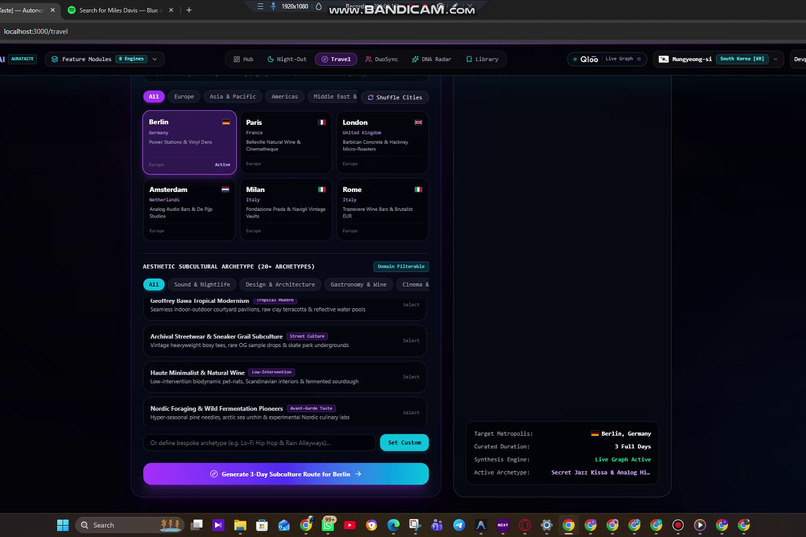Filter archetypes by Gastronomy & Wine
806x537 pixels.
(358, 284)
